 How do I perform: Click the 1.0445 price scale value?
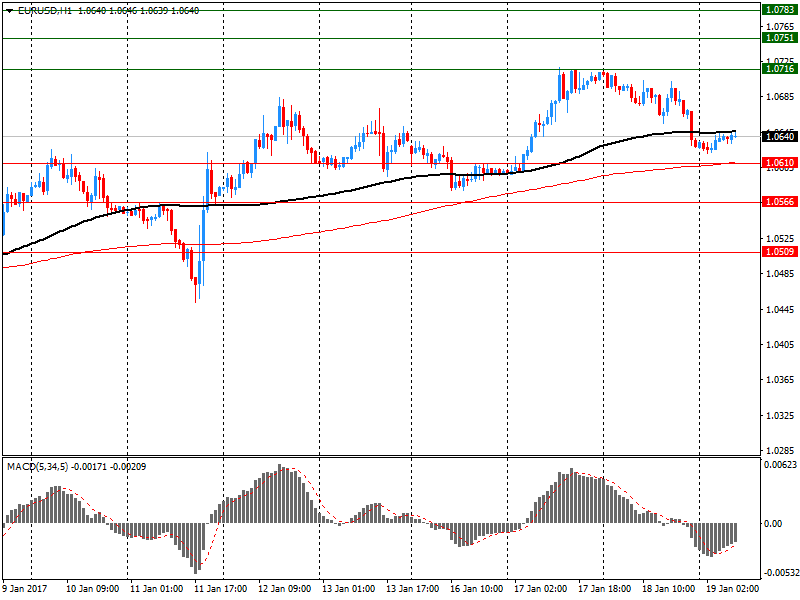click(x=780, y=310)
